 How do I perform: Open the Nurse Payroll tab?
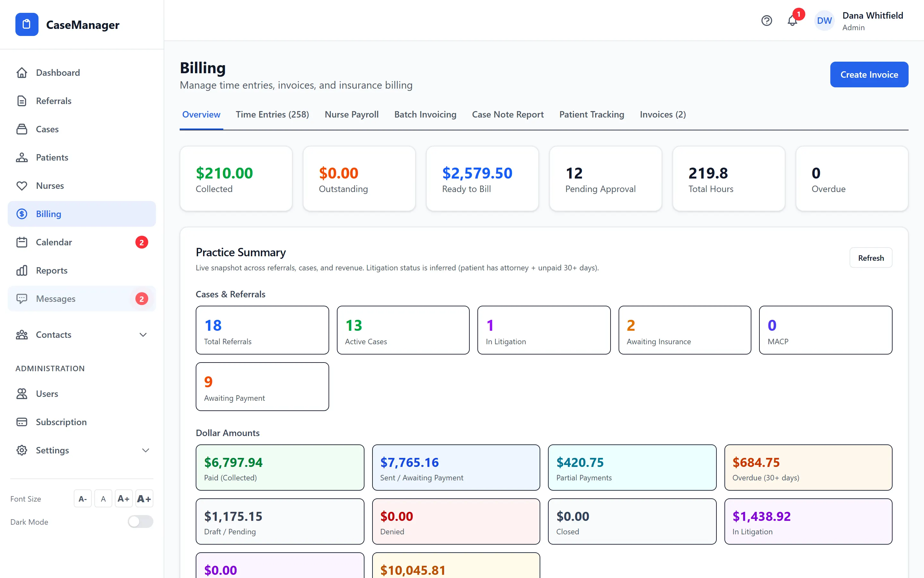(x=352, y=115)
